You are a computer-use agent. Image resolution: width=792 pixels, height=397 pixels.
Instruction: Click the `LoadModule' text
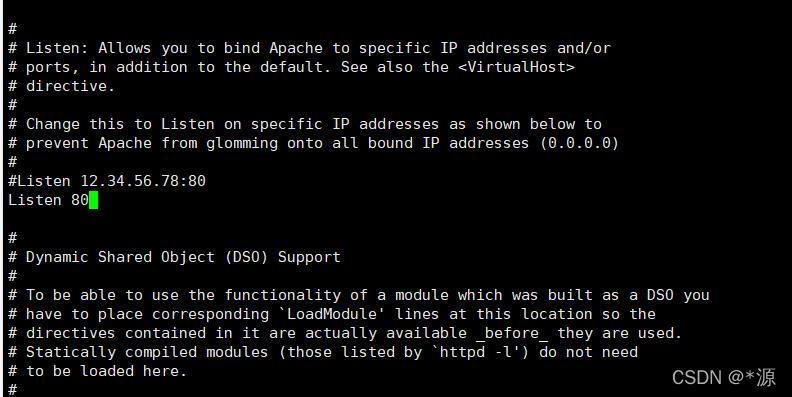[332, 314]
